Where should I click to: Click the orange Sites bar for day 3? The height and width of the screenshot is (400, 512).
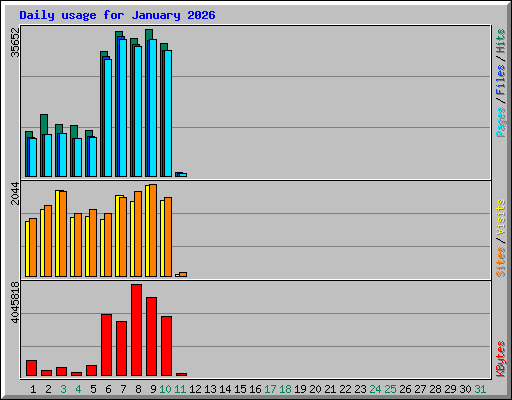(x=63, y=234)
